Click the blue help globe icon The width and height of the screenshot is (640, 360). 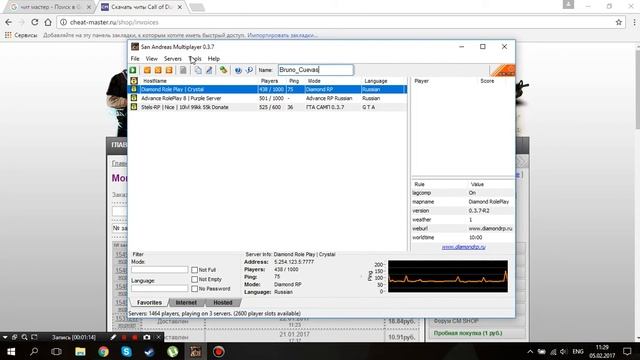point(238,70)
